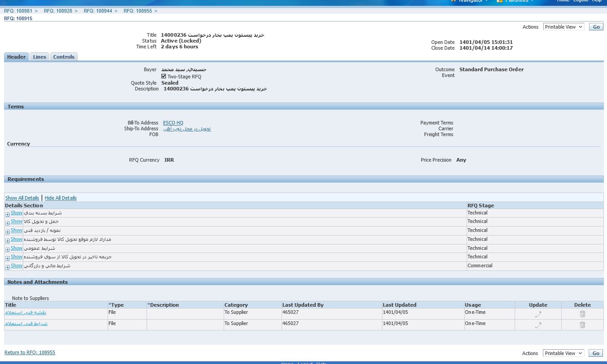Expand plus icon for جريمه تاخير در تحويل row
Screen dimensions: 607x364
(x=8, y=258)
